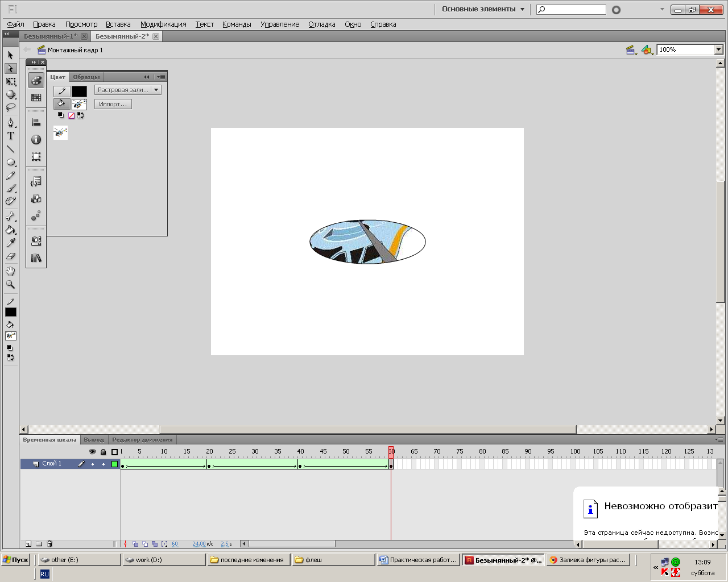The width and height of the screenshot is (728, 582).
Task: Open the Color panel options menu
Action: (x=161, y=77)
